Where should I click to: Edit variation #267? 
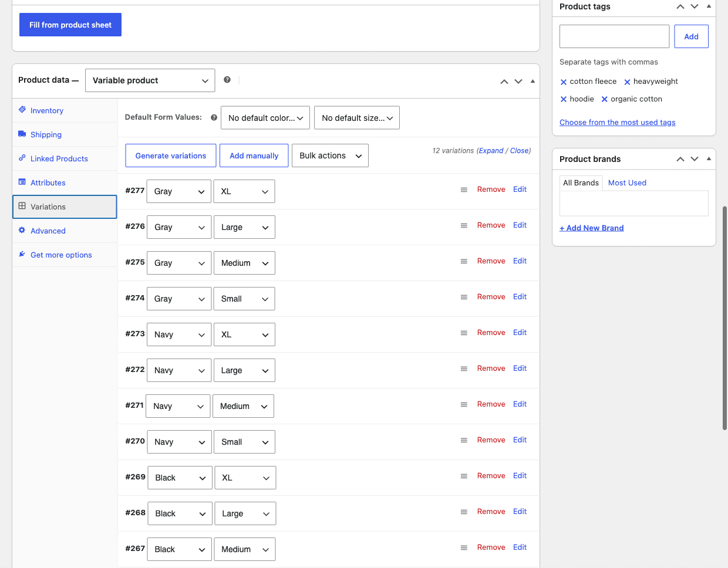(520, 547)
